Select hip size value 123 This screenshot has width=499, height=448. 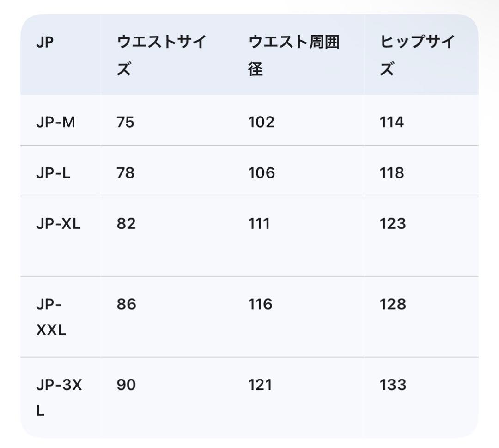393,224
